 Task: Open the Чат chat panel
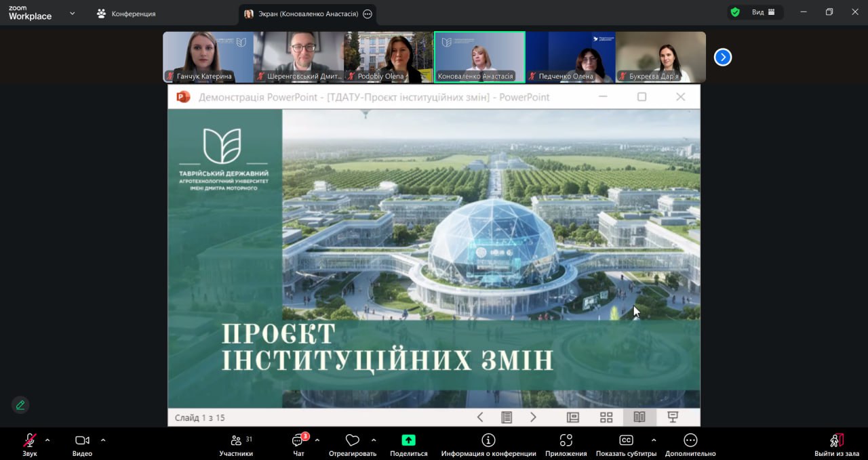click(298, 445)
